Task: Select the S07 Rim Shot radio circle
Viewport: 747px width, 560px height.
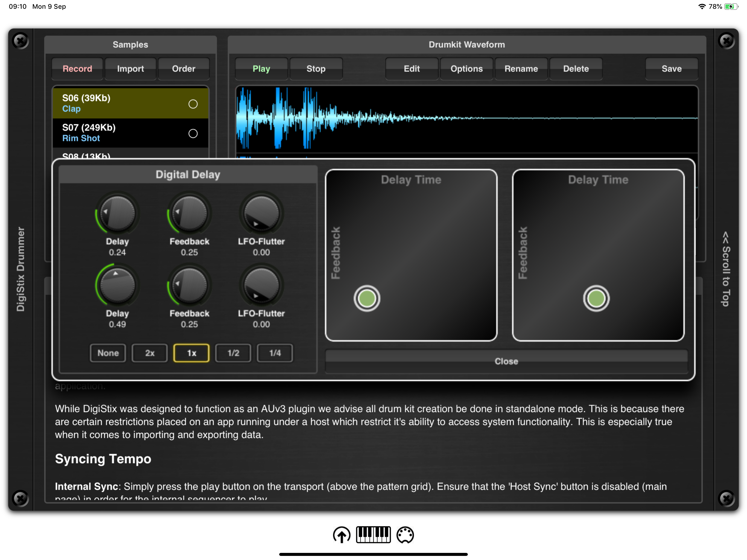Action: [193, 133]
